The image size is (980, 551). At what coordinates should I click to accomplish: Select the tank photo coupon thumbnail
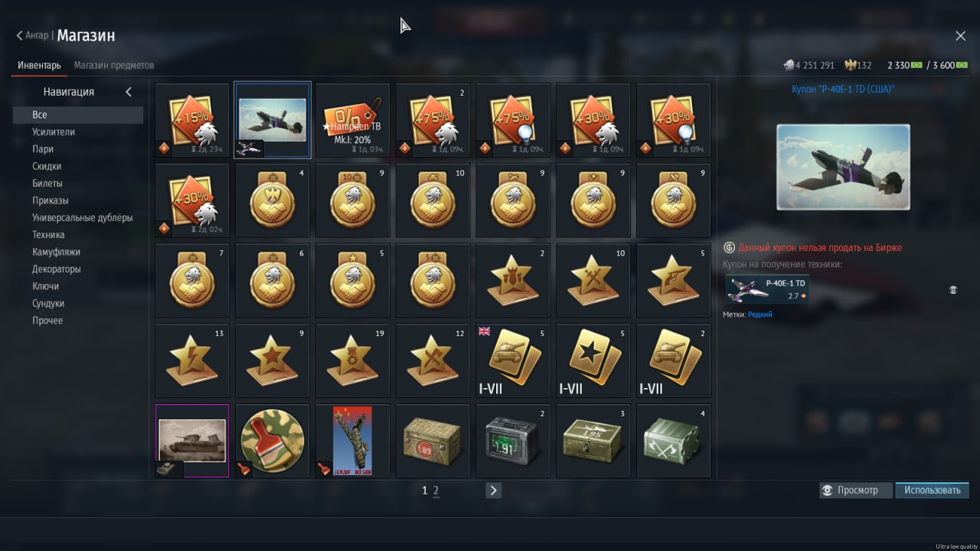click(192, 441)
